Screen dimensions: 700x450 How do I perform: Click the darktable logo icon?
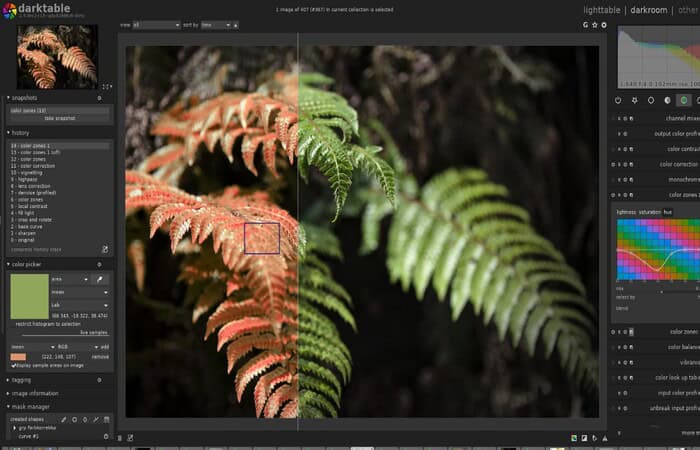coord(9,10)
